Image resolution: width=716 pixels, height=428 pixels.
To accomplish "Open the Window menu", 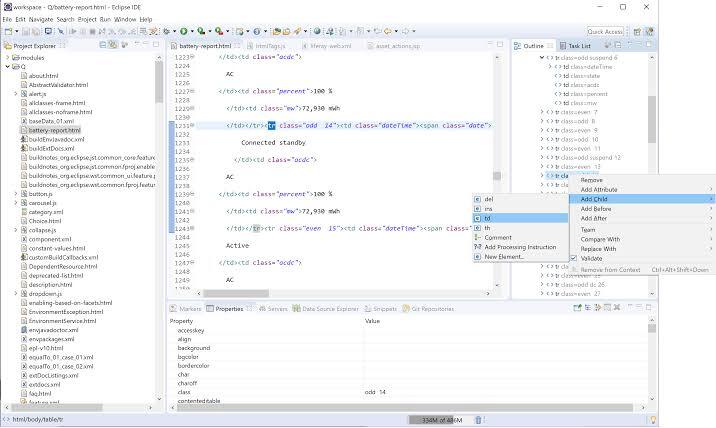I will click(x=125, y=20).
